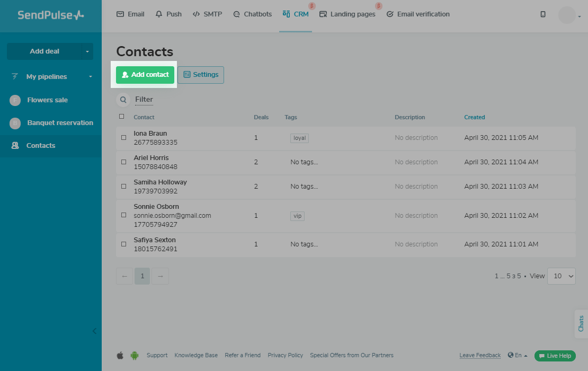
Task: Open the Support link
Action: [x=157, y=355]
